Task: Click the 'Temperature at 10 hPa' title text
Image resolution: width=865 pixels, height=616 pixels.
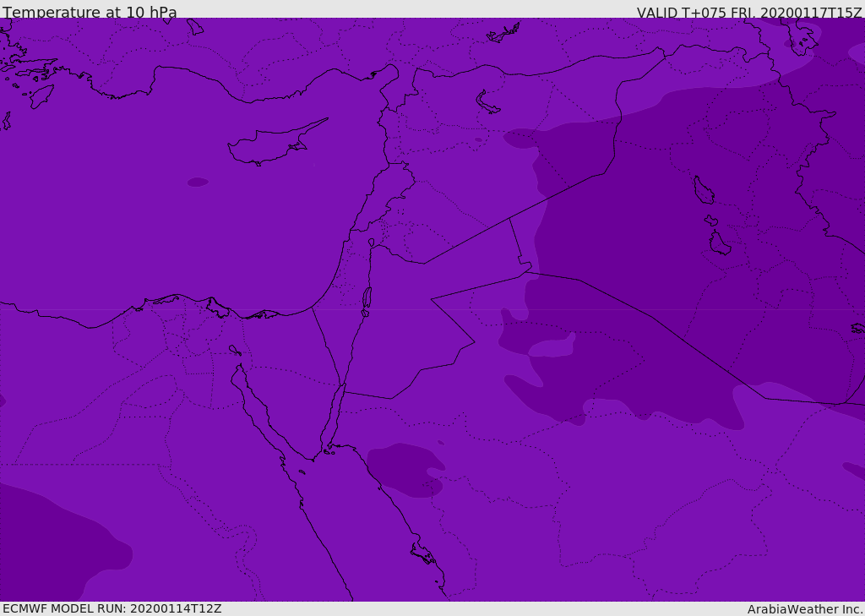Action: click(90, 12)
